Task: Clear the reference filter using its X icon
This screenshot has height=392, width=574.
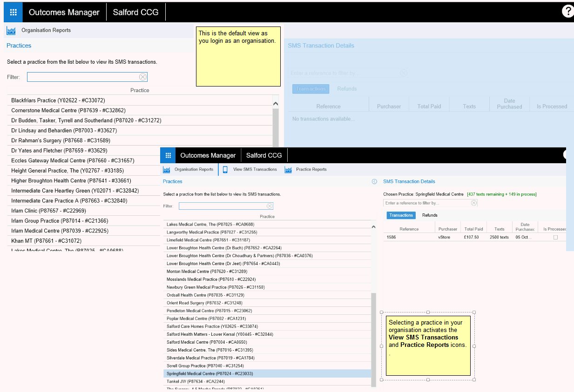Action: click(x=474, y=203)
